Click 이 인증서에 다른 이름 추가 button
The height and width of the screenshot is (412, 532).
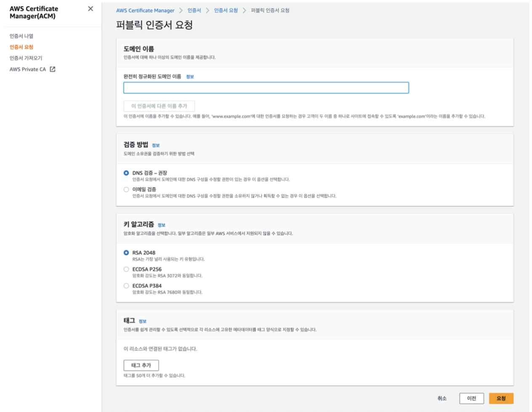pos(159,106)
